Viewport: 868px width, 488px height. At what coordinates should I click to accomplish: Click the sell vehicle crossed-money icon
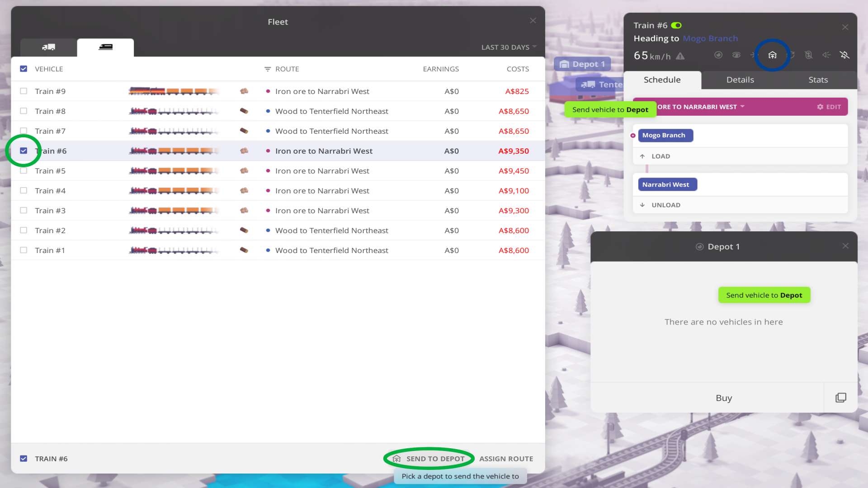[x=808, y=55]
